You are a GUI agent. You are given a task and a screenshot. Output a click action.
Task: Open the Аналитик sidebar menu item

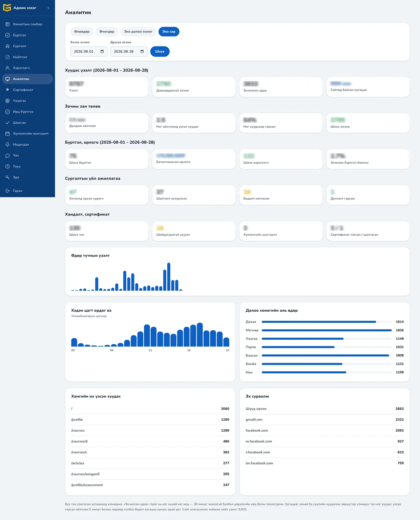[27, 79]
